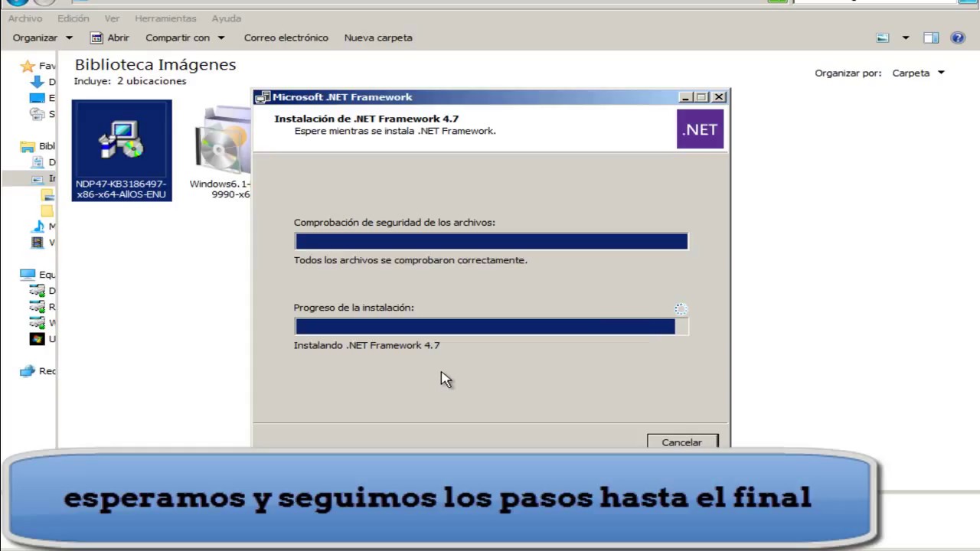Click installer title bar icon next to Microsoft
The image size is (980, 551).
point(263,97)
